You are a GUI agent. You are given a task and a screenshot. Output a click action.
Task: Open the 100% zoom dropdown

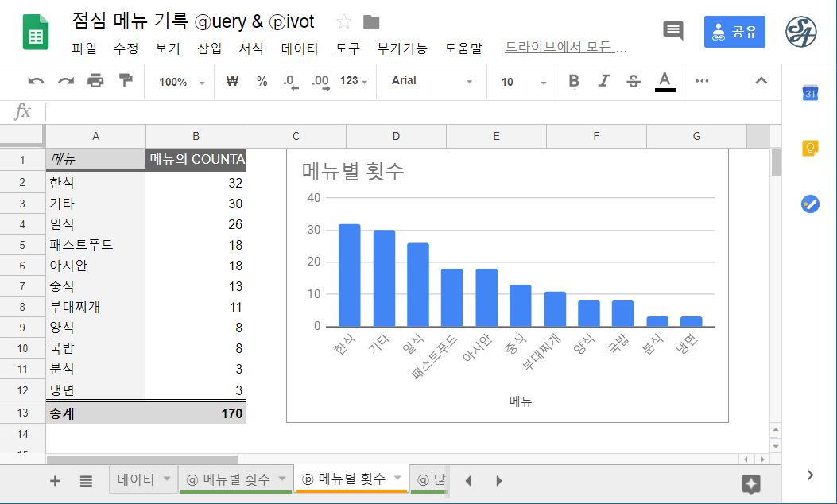(178, 80)
